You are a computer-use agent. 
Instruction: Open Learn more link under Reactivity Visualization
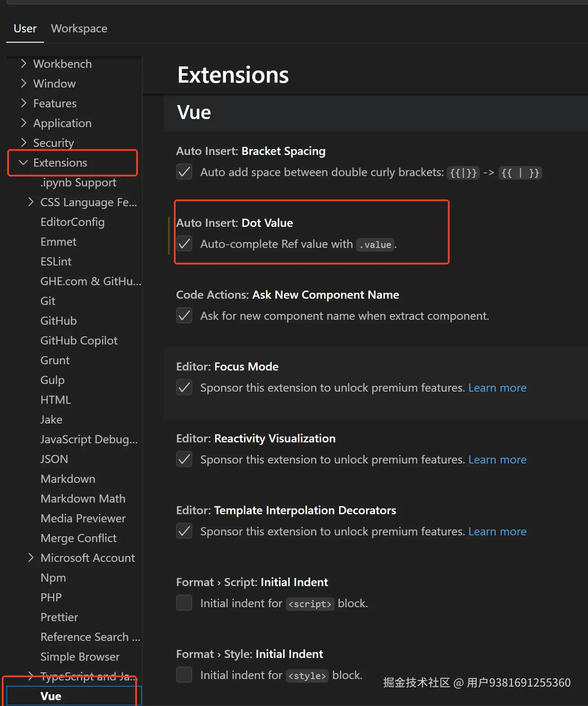497,460
